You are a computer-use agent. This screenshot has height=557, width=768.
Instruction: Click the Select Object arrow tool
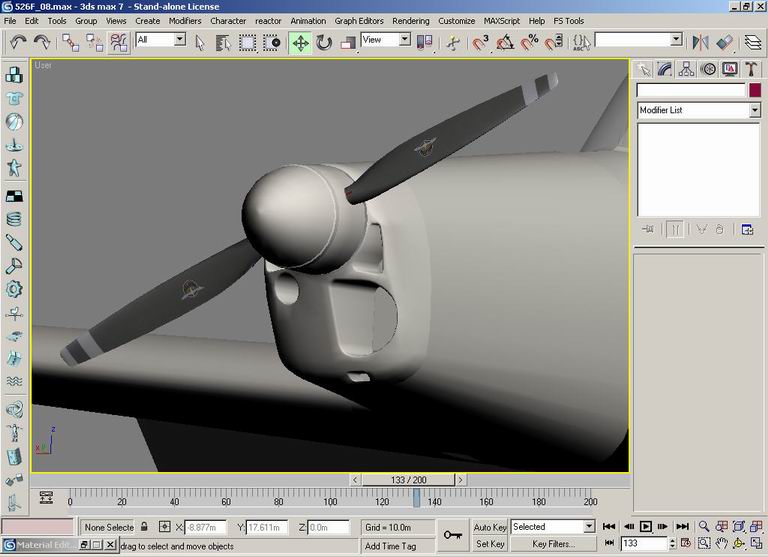200,42
